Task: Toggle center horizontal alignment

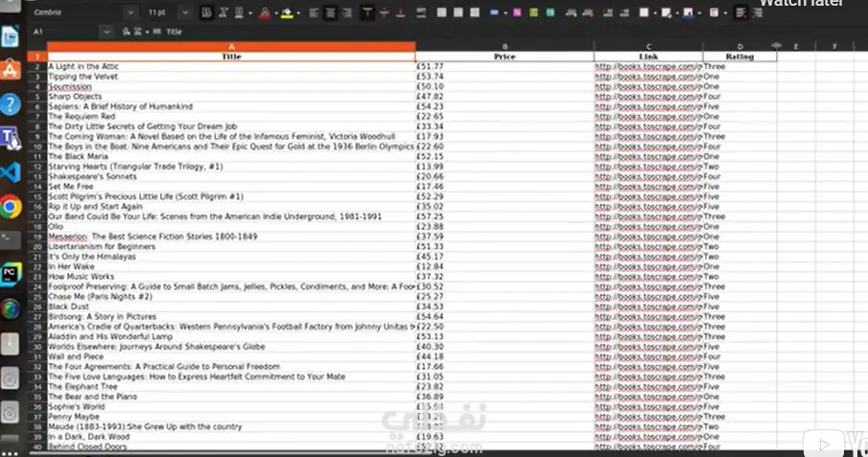Action: tap(331, 12)
